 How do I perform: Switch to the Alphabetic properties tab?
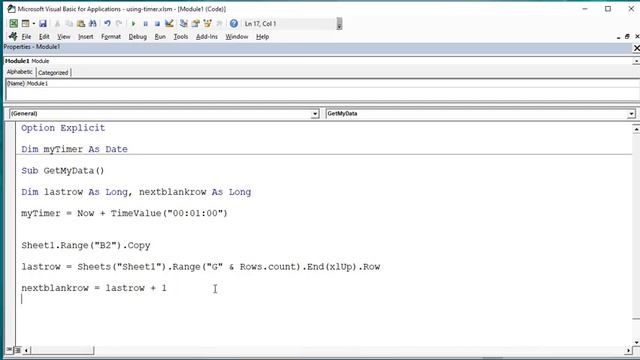point(20,72)
